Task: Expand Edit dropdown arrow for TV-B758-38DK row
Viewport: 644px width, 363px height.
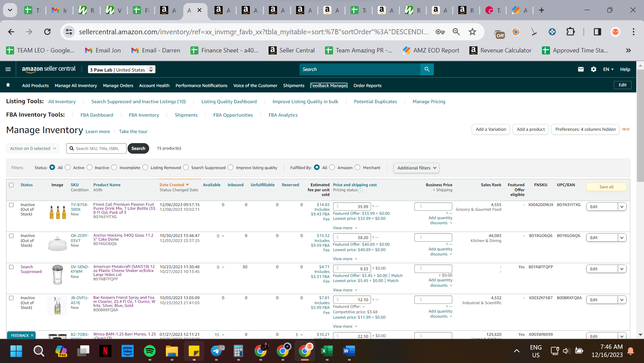Action: [x=622, y=207]
